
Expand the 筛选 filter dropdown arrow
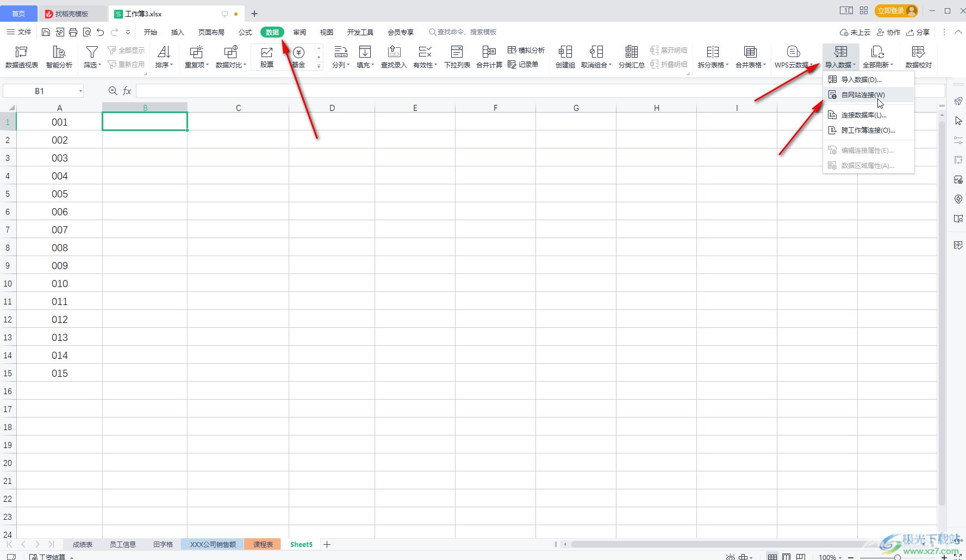(100, 65)
